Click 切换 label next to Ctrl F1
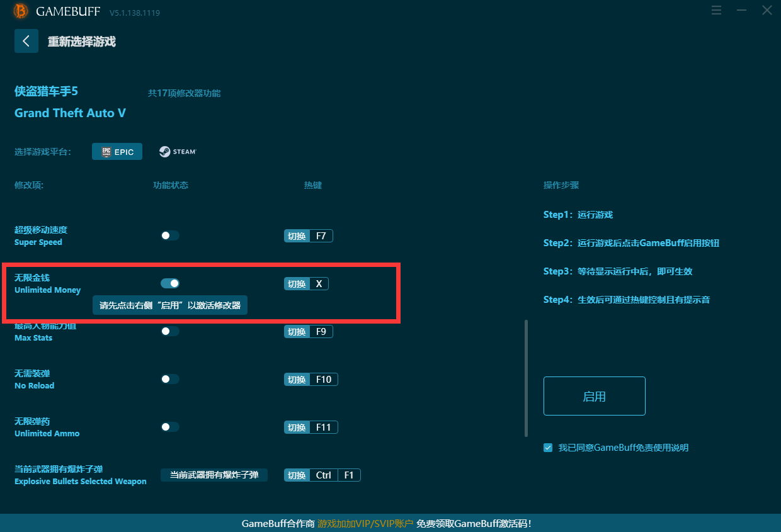The image size is (781, 532). (x=297, y=475)
